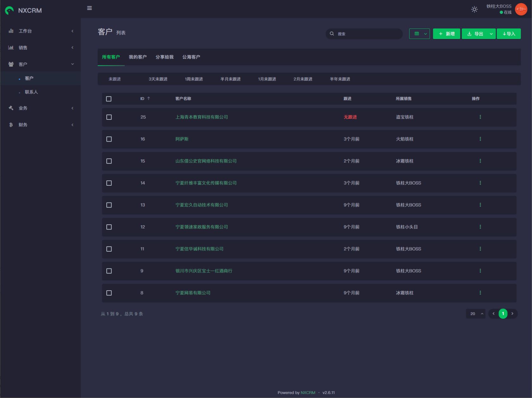Open actions menu for 银川市兴庆区宝士一红酒商行 row
Image resolution: width=532 pixels, height=398 pixels.
coord(480,271)
